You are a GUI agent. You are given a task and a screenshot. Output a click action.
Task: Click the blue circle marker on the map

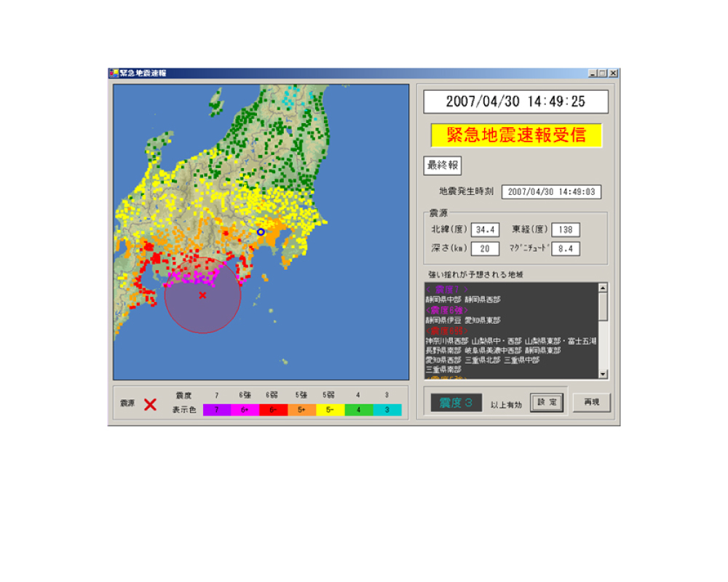(261, 231)
